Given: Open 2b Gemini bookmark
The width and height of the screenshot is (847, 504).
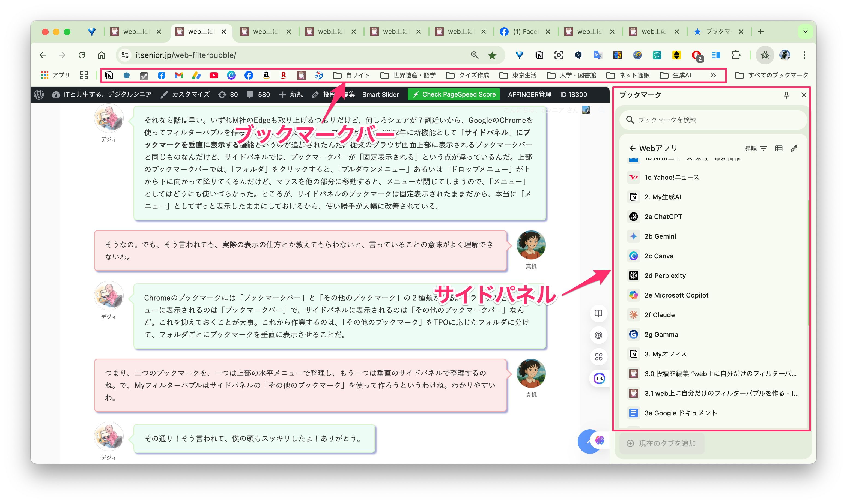Looking at the screenshot, I should click(x=713, y=236).
